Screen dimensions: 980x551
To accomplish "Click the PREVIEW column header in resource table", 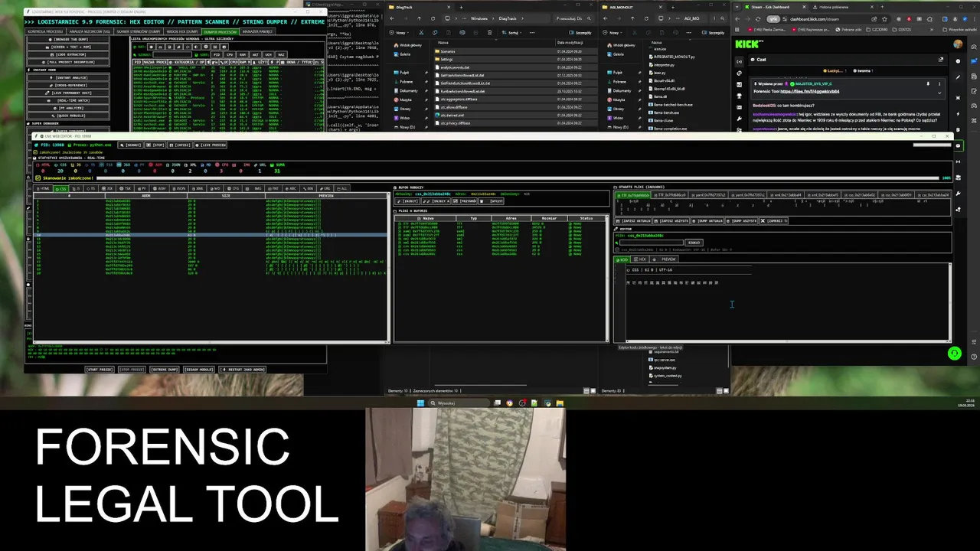I will point(325,196).
